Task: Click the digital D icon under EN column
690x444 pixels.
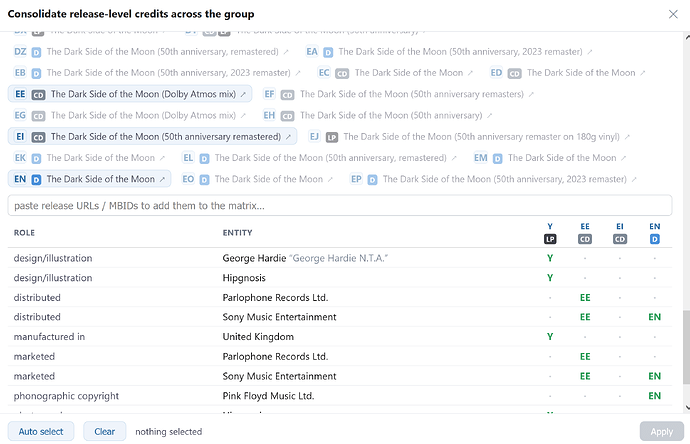Action: 655,239
